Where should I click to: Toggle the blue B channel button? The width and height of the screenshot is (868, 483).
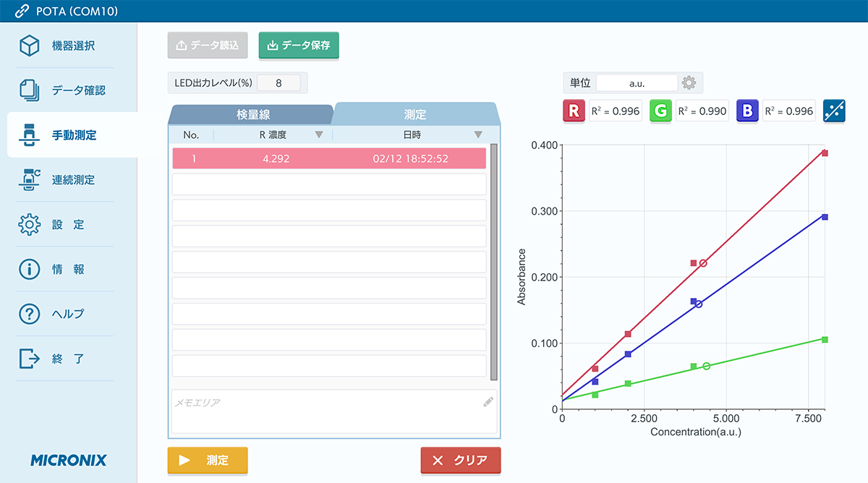tap(747, 111)
